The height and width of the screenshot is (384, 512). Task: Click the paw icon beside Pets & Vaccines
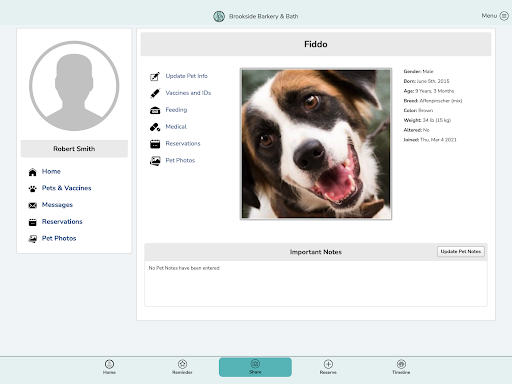coord(32,189)
